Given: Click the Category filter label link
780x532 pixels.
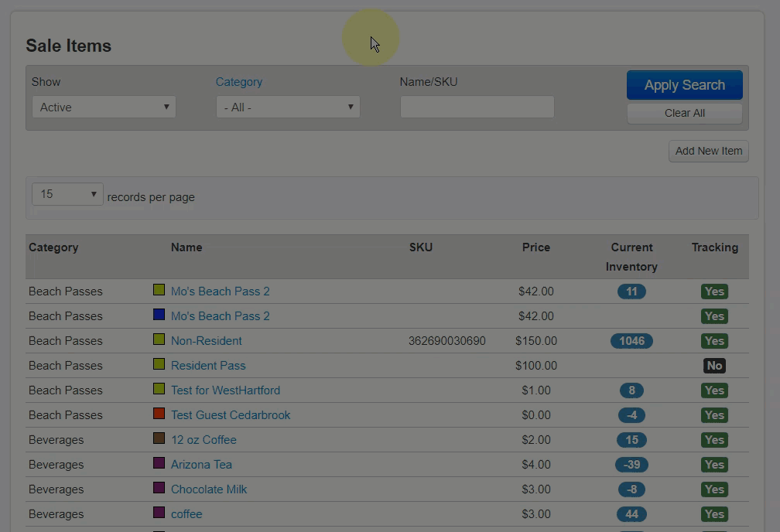Looking at the screenshot, I should point(238,82).
